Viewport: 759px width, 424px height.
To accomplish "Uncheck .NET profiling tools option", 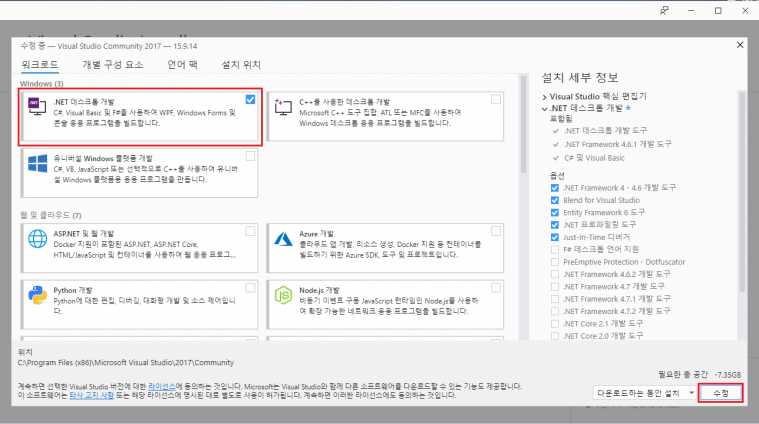I will point(555,225).
